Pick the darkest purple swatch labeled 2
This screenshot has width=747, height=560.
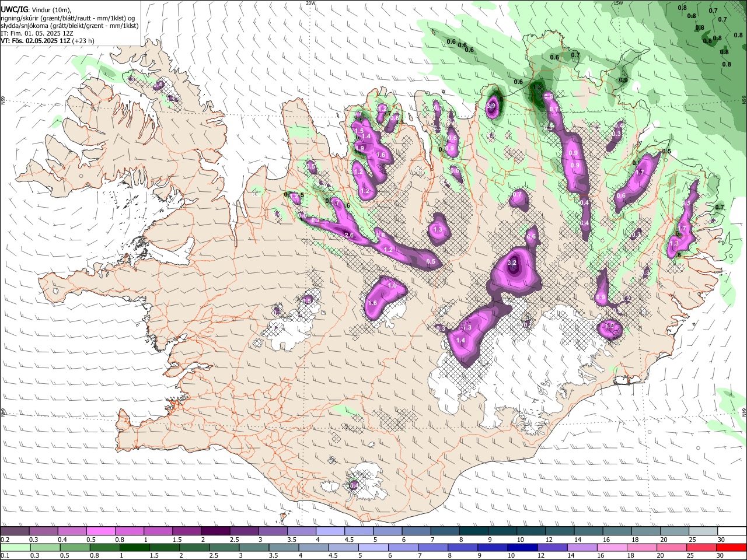coord(215,531)
